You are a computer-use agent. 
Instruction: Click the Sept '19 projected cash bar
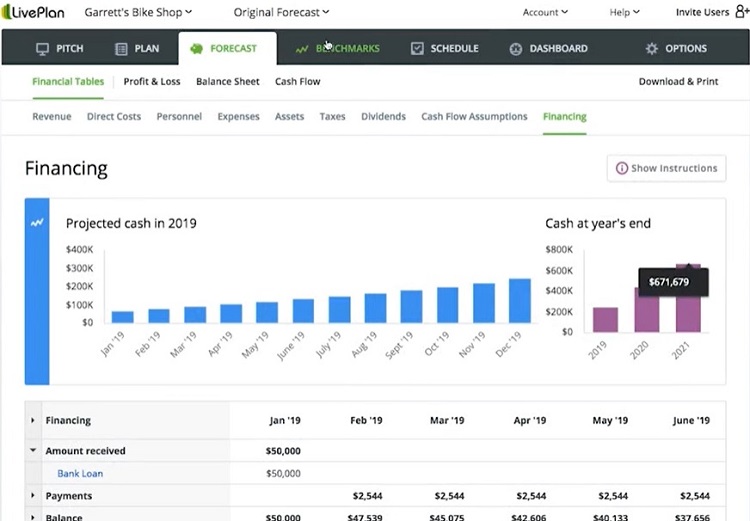pos(411,307)
